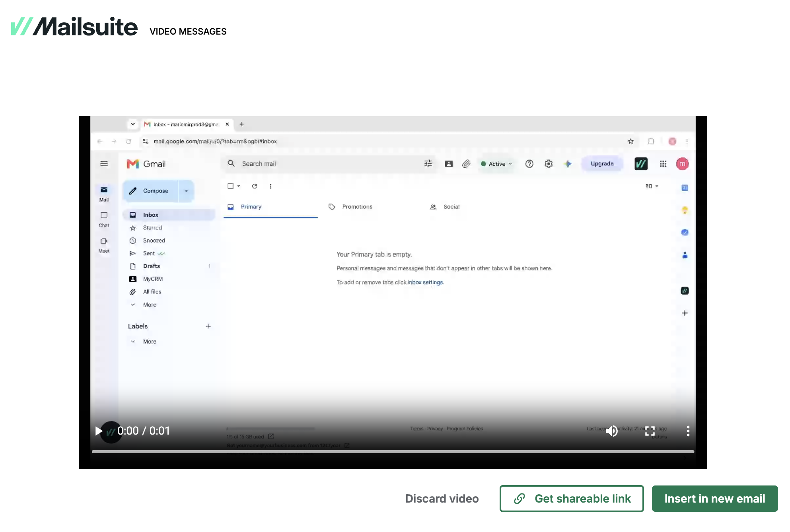The image size is (790, 532).
Task: Play the recorded video message
Action: 99,431
